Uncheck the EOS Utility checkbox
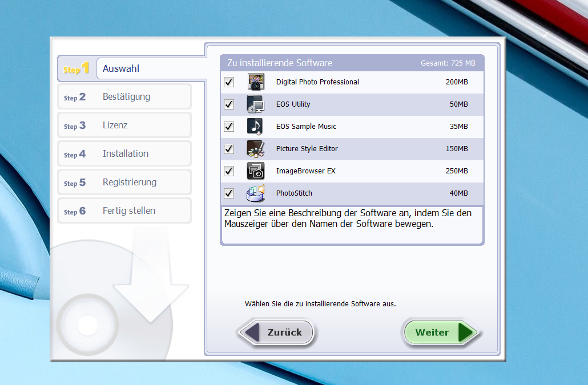 pos(229,104)
